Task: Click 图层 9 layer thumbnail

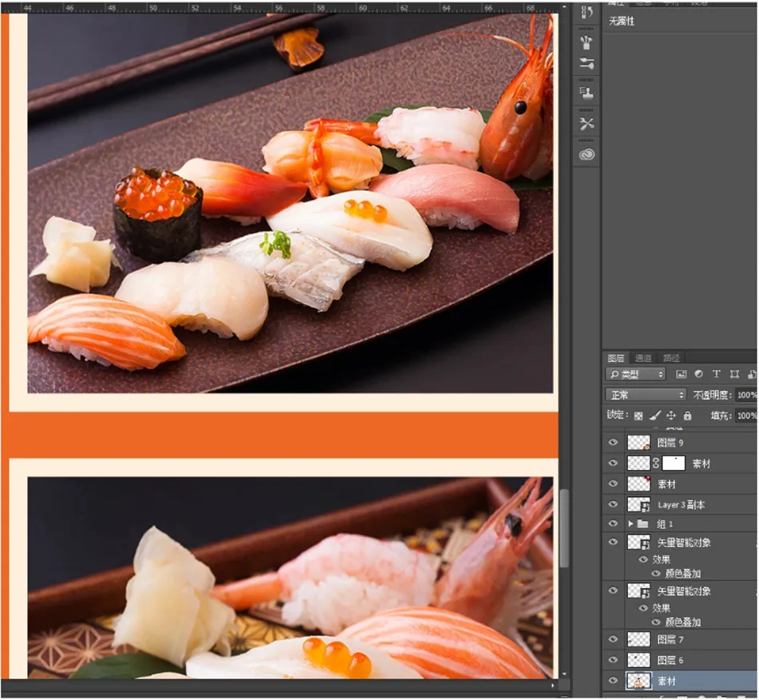Action: pyautogui.click(x=638, y=443)
